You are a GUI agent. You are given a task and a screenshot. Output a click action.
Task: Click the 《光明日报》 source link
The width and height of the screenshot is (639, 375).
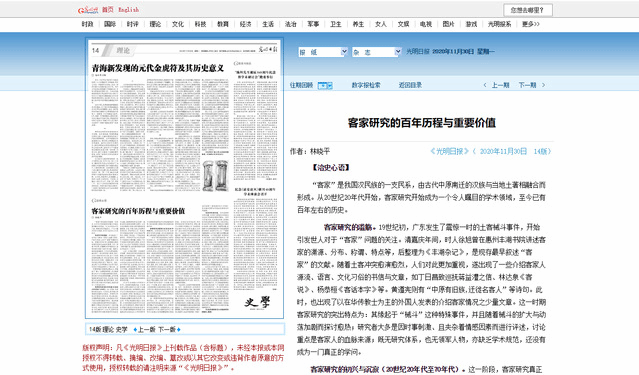pyautogui.click(x=450, y=151)
